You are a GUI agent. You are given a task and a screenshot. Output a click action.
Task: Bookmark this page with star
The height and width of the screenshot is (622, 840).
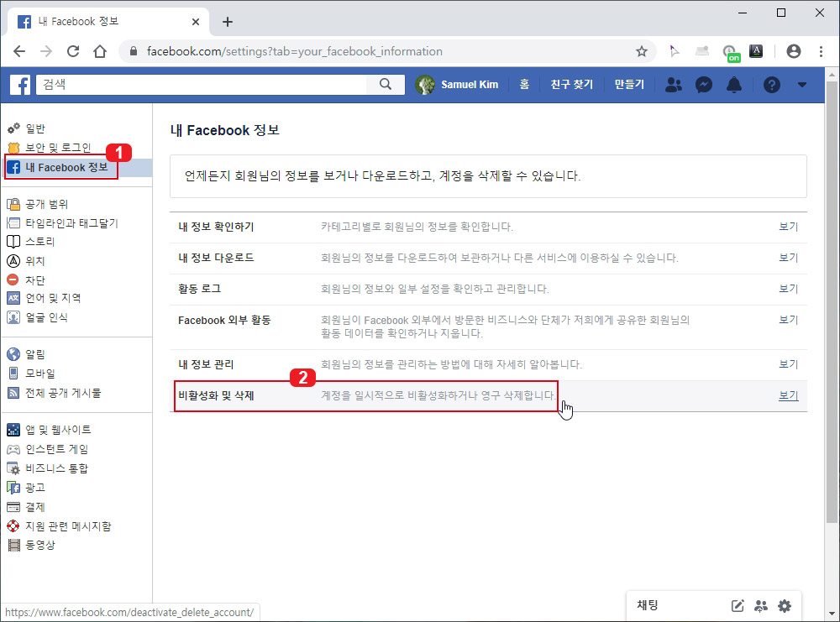pyautogui.click(x=641, y=51)
